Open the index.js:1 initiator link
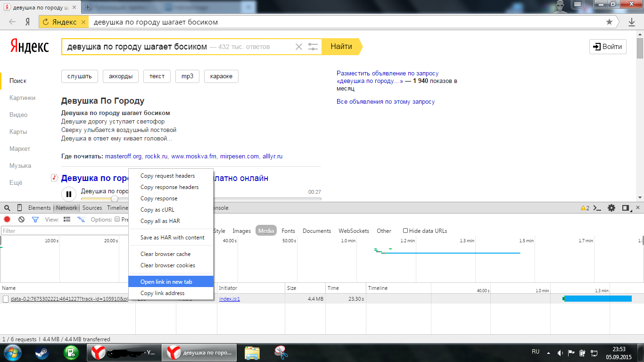This screenshot has height=362, width=644. 230,299
